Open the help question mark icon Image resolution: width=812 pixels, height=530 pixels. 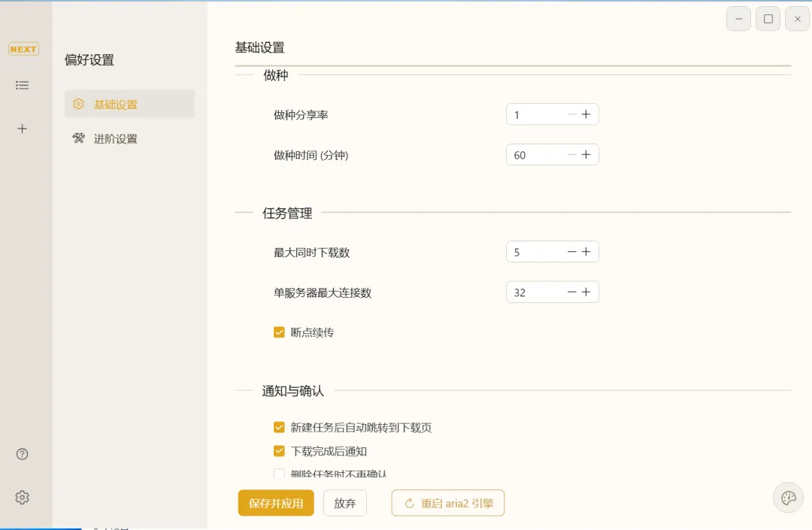click(23, 454)
